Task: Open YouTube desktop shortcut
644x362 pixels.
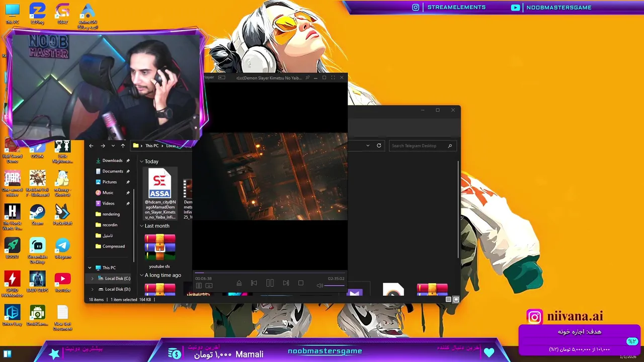Action: (x=62, y=282)
